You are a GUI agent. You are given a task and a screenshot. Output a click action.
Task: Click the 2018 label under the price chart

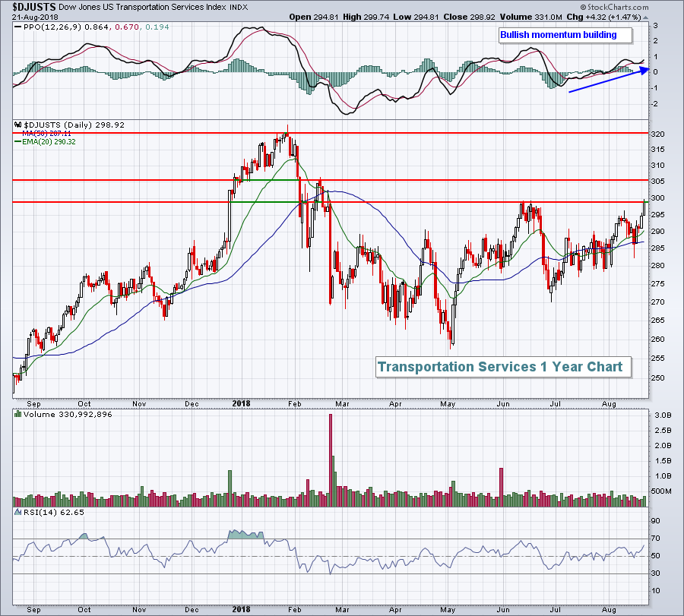pyautogui.click(x=241, y=403)
